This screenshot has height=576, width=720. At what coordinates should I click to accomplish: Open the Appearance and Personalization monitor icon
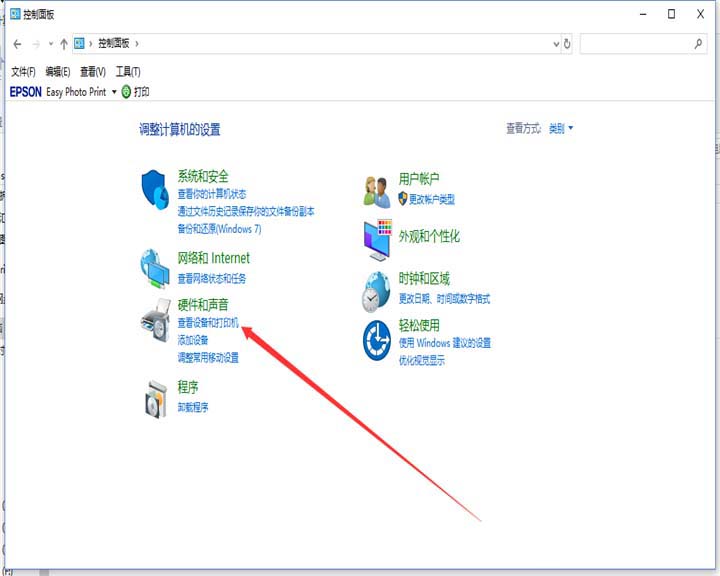click(x=377, y=240)
